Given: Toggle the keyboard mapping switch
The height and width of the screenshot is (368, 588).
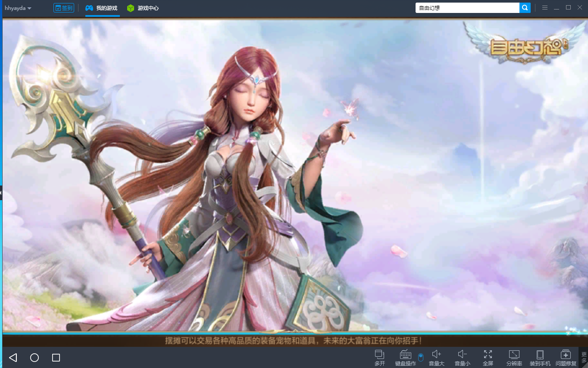Looking at the screenshot, I should coord(421,357).
